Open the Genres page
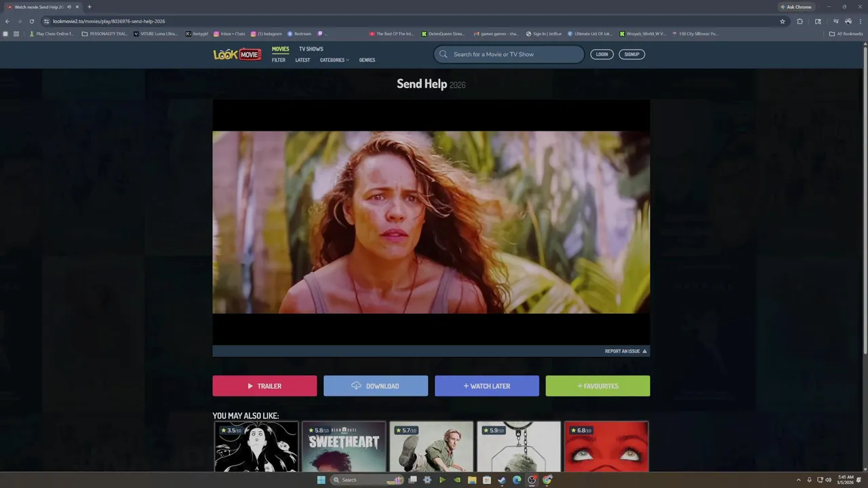Viewport: 868px width, 488px height. [x=367, y=60]
